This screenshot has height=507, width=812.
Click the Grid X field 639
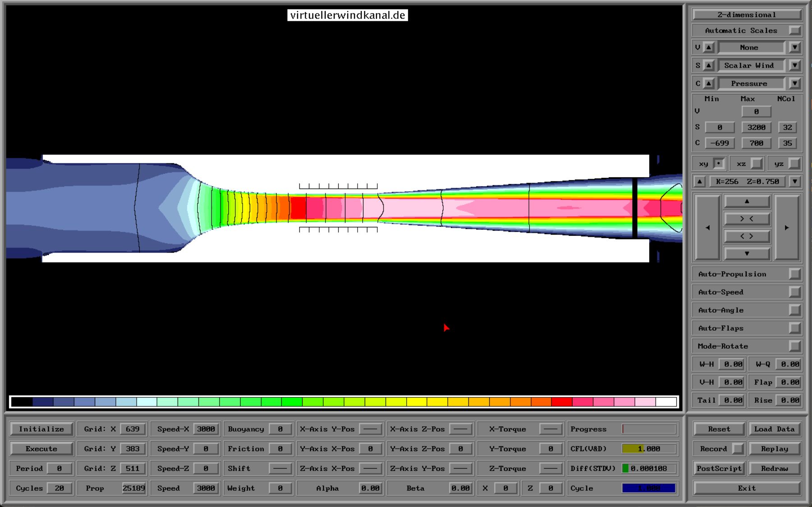tap(133, 429)
